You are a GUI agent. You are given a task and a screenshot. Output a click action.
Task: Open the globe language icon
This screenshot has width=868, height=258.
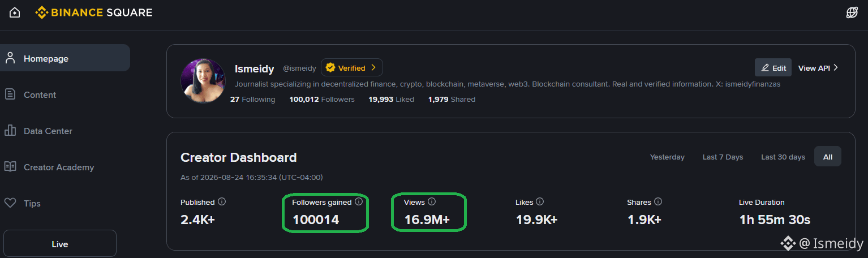tap(852, 12)
